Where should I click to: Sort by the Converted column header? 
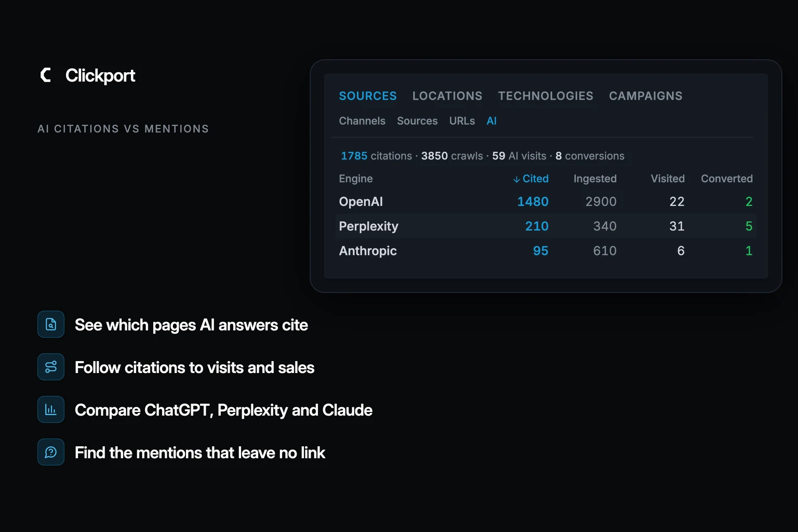(x=727, y=179)
